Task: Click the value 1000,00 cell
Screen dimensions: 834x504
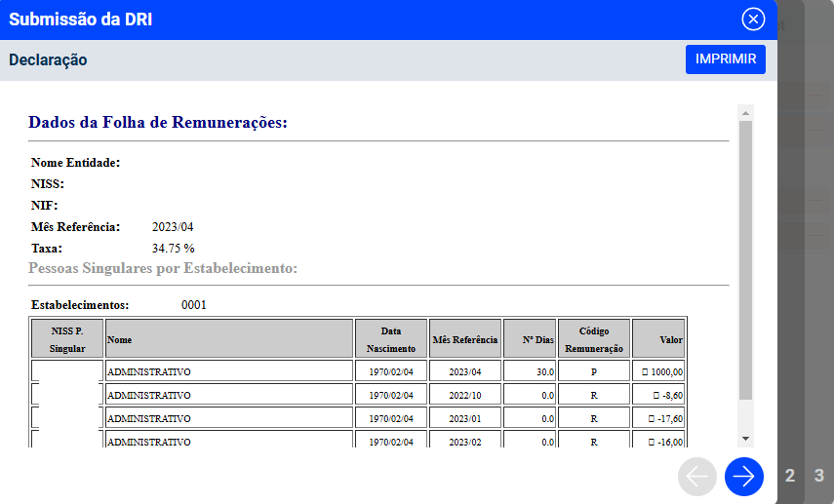Action: click(658, 371)
